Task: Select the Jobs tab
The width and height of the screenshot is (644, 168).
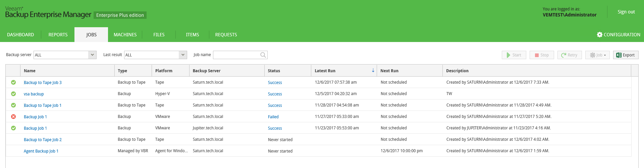Action: click(91, 35)
